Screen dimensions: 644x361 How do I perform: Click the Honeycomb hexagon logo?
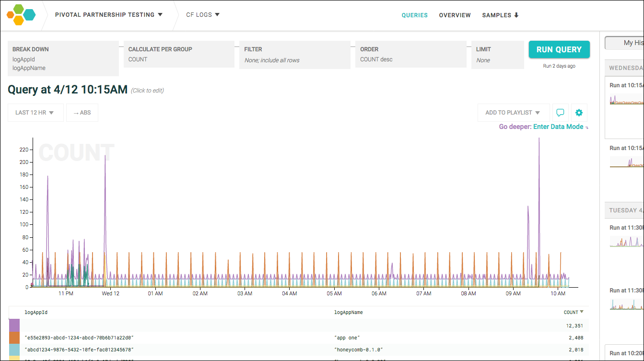click(x=21, y=14)
